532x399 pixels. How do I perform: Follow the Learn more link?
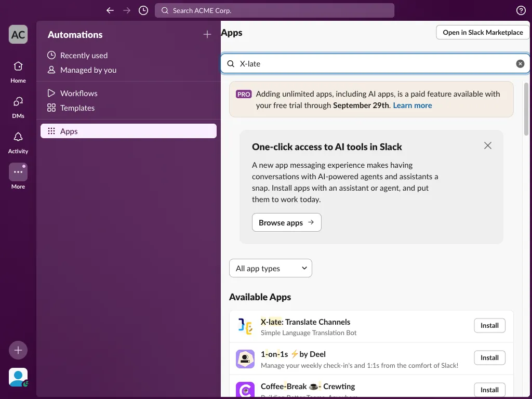tap(412, 105)
